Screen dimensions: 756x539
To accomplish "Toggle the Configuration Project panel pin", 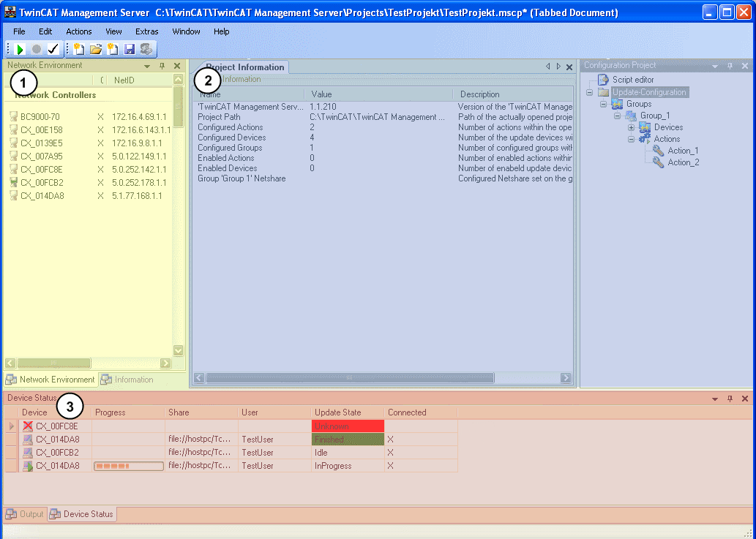I will (x=730, y=66).
